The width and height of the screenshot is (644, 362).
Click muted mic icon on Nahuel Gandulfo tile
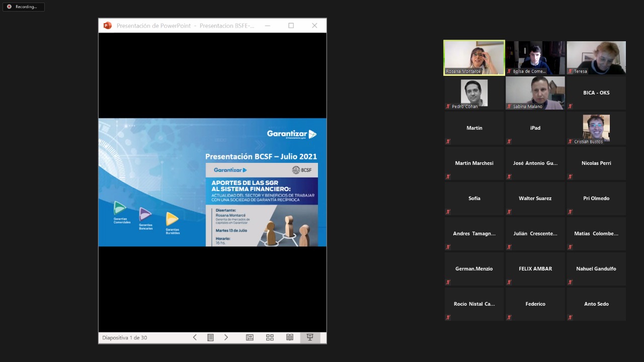pos(570,282)
